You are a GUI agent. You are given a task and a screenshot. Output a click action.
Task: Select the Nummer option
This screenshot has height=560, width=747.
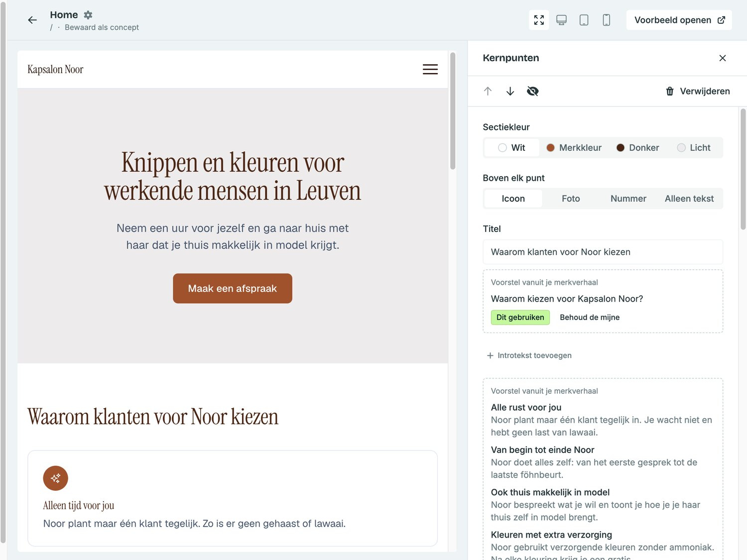tap(628, 199)
